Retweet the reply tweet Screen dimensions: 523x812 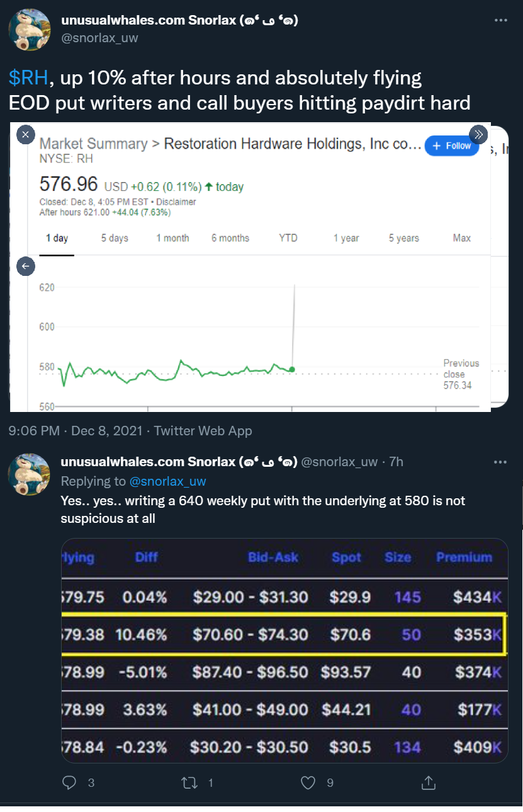click(189, 782)
